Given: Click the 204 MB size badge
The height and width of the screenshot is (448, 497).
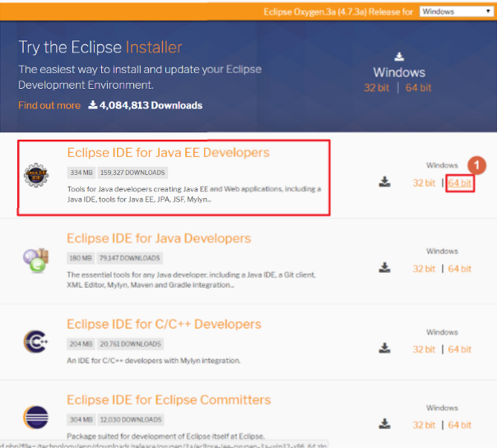Looking at the screenshot, I should click(81, 344).
